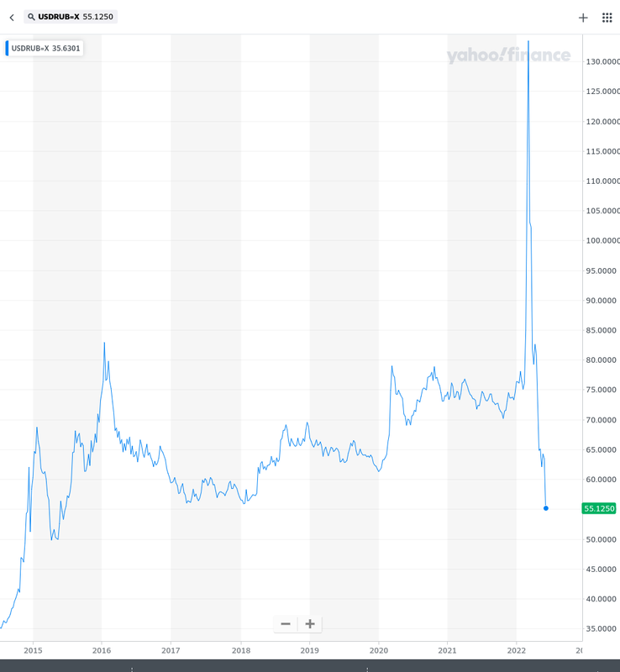Viewport: 620px width, 672px height.
Task: Click the green 55.1250 price tag
Action: 599,509
